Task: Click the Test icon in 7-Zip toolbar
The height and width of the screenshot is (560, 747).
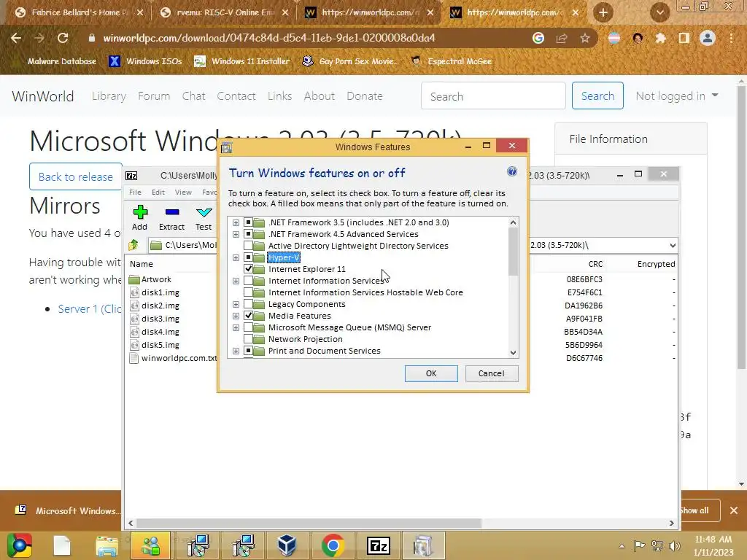Action: [204, 212]
